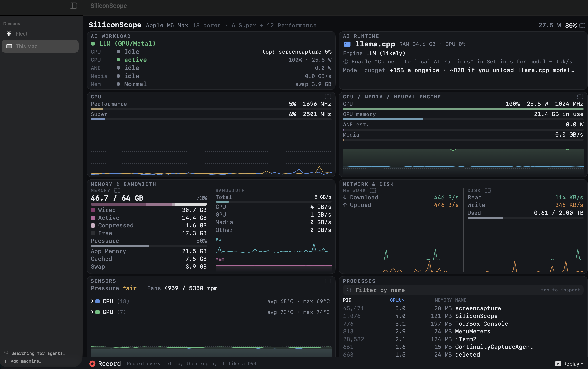This screenshot has height=369, width=588.
Task: Click the Upload arrow icon in Network
Action: pyautogui.click(x=345, y=205)
